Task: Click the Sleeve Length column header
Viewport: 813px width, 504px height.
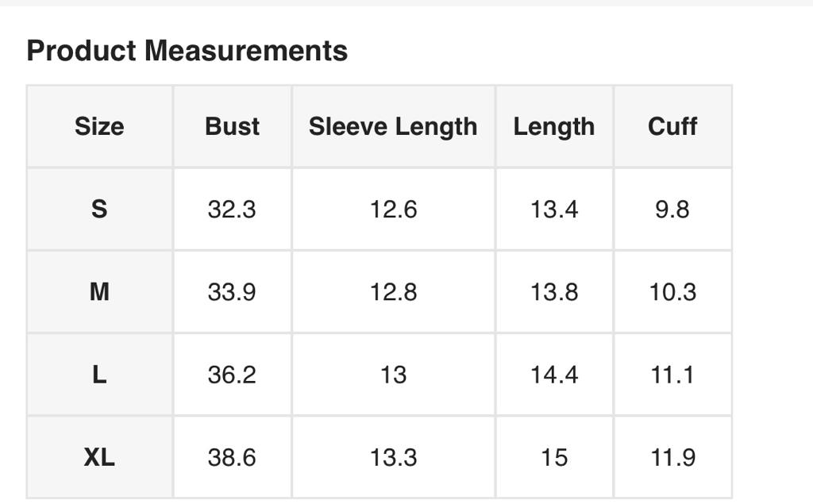Action: point(393,126)
